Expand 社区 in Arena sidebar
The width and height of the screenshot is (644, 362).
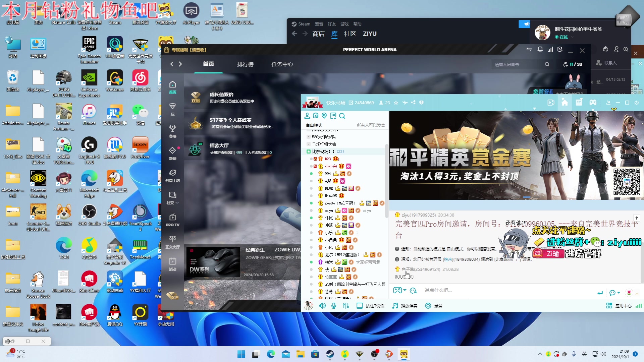tap(172, 198)
